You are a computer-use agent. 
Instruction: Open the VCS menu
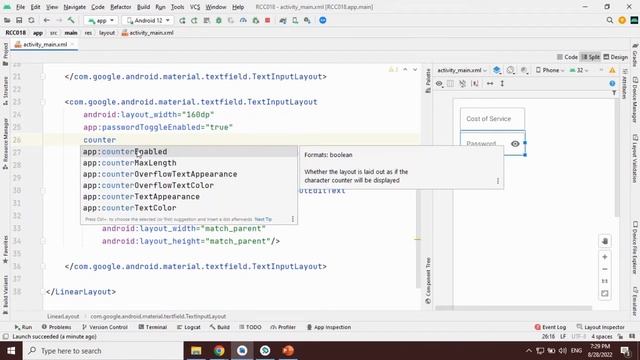[195, 7]
